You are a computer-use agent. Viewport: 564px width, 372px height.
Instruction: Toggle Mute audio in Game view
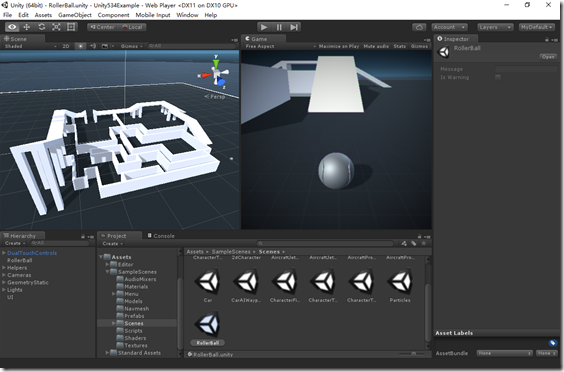click(376, 46)
